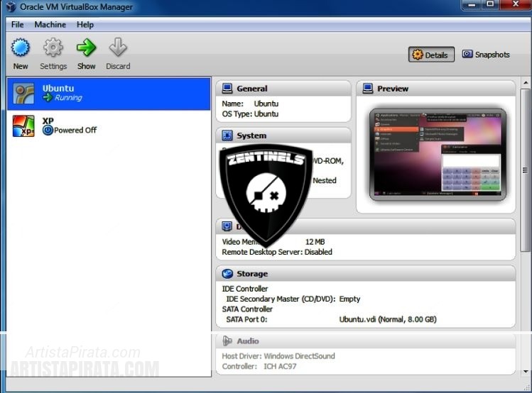This screenshot has height=393, width=532.
Task: Click the Discard down-arrow icon
Action: pyautogui.click(x=118, y=48)
